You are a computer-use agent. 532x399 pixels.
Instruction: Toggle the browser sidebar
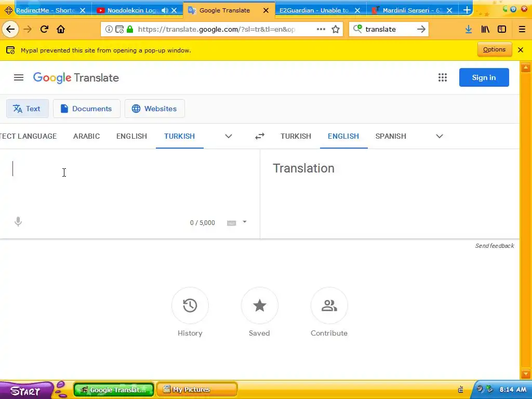(x=502, y=29)
